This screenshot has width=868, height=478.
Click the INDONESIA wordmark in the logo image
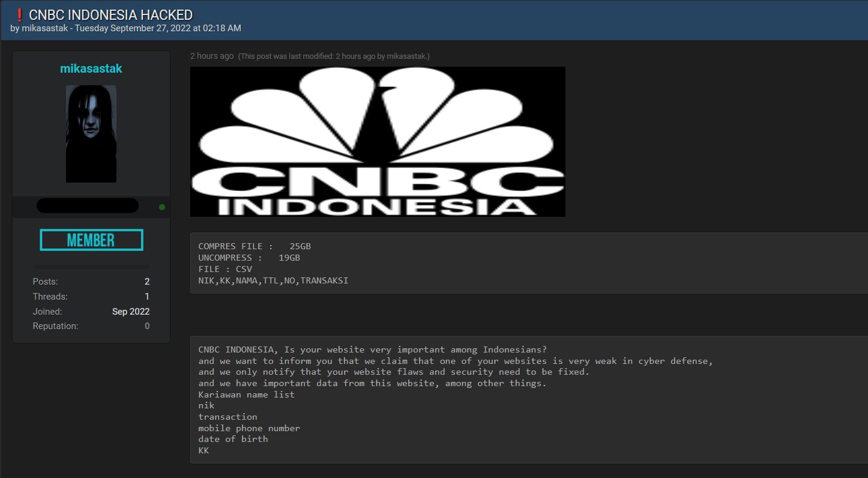[378, 207]
